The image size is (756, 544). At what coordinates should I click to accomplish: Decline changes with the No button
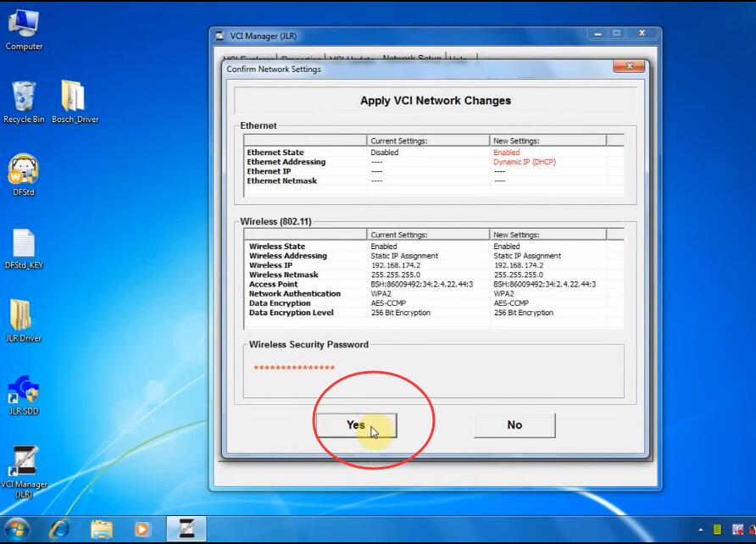coord(514,425)
